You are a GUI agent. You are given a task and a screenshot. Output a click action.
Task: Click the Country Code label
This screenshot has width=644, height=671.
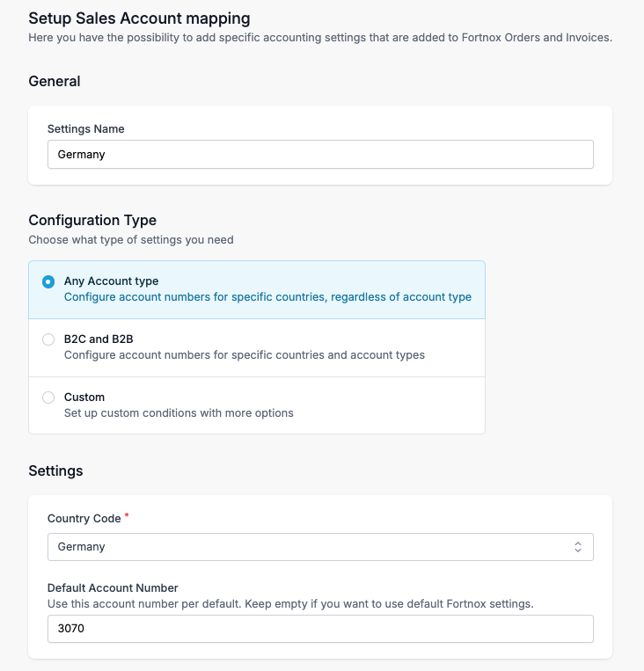[x=84, y=519]
